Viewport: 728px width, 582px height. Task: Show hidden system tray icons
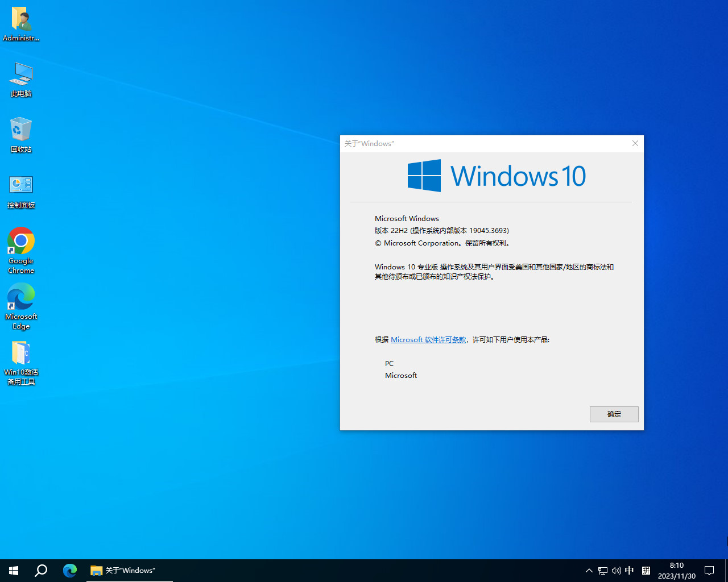[x=589, y=571]
